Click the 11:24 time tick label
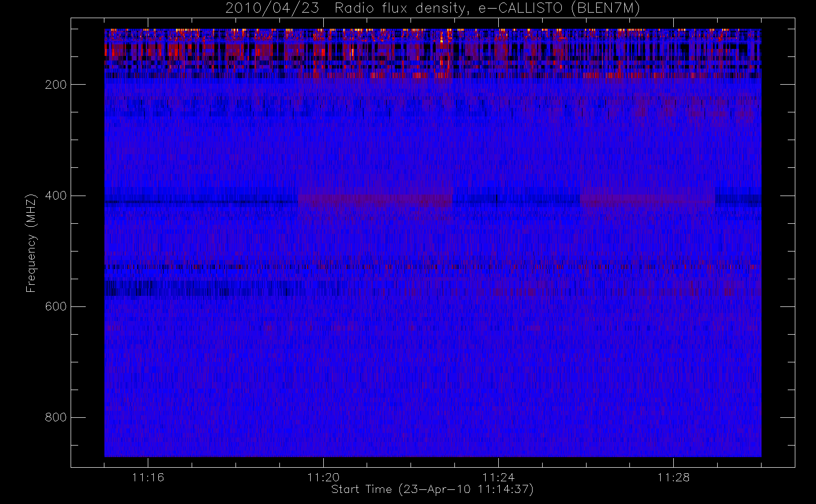The height and width of the screenshot is (504, 816). tap(498, 477)
